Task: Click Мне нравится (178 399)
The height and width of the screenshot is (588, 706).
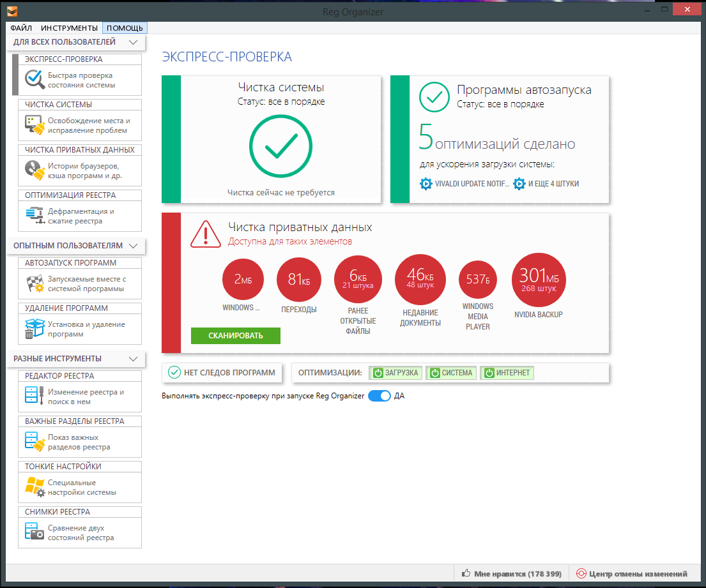Action: (x=512, y=573)
